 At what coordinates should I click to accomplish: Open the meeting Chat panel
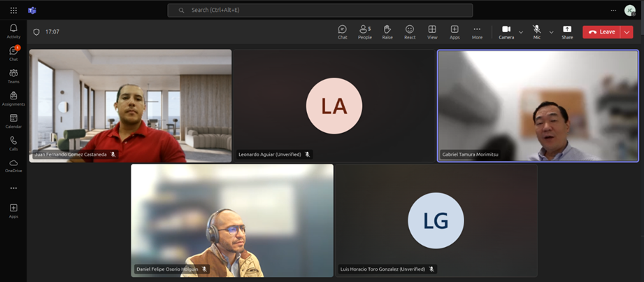click(x=342, y=31)
